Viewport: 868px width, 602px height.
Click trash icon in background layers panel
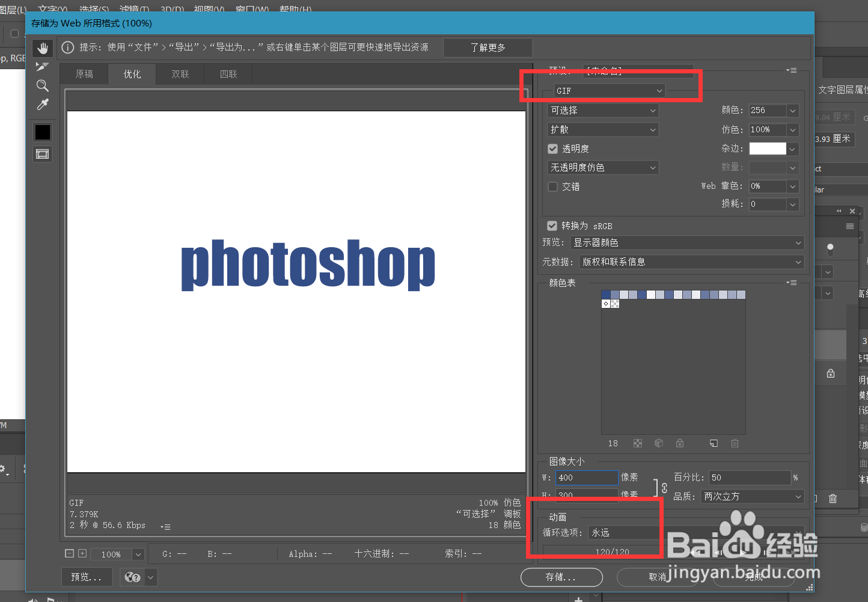(x=833, y=499)
